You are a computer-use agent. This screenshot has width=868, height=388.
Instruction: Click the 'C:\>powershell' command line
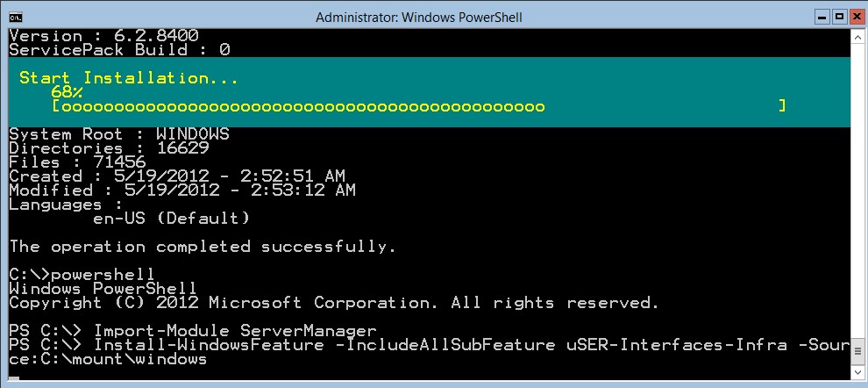tap(82, 275)
